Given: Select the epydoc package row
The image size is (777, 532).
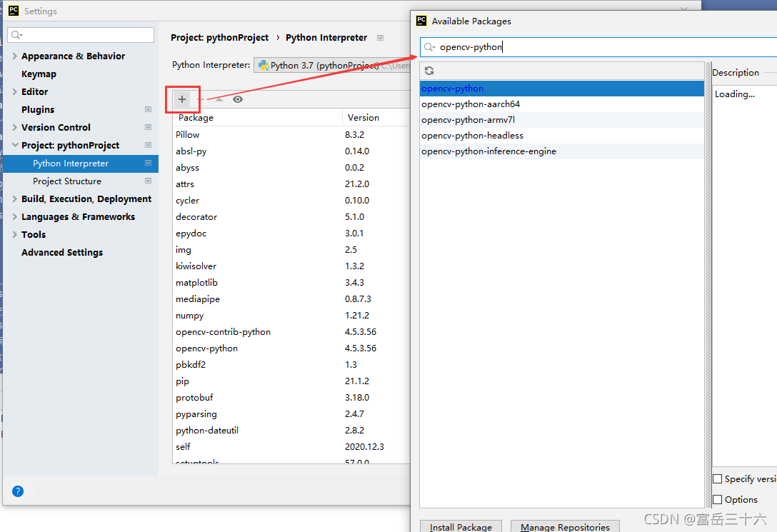Looking at the screenshot, I should click(291, 233).
